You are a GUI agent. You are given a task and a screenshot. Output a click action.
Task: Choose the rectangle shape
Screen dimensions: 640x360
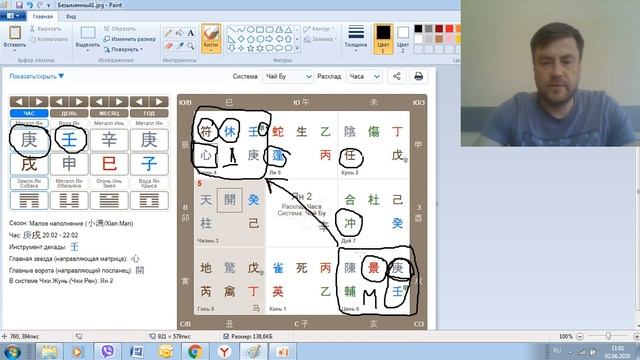260,30
